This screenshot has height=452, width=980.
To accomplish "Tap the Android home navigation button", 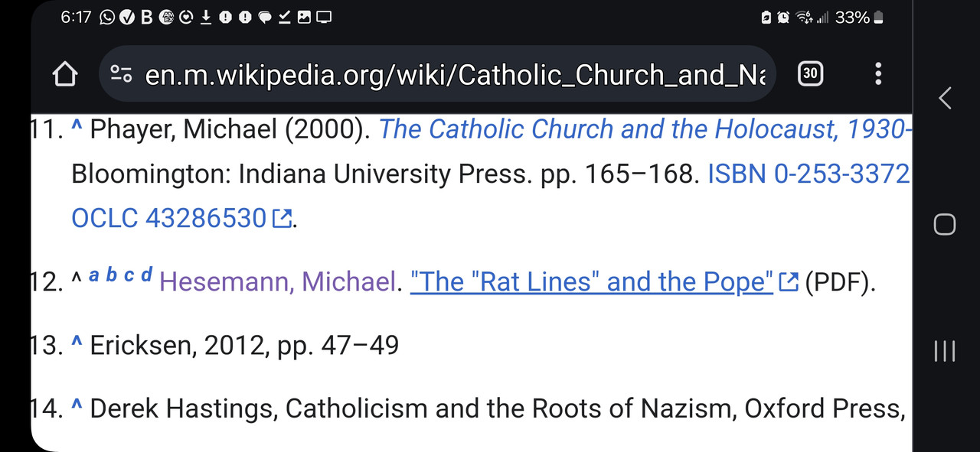I will (x=945, y=224).
